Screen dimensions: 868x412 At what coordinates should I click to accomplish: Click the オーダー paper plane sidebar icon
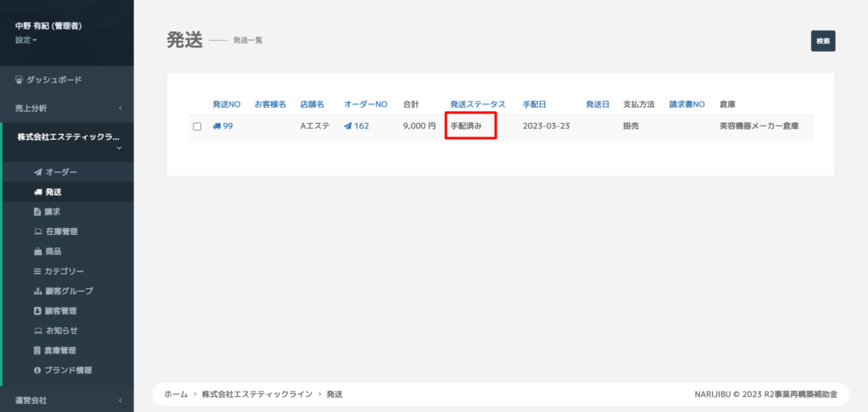[x=37, y=172]
